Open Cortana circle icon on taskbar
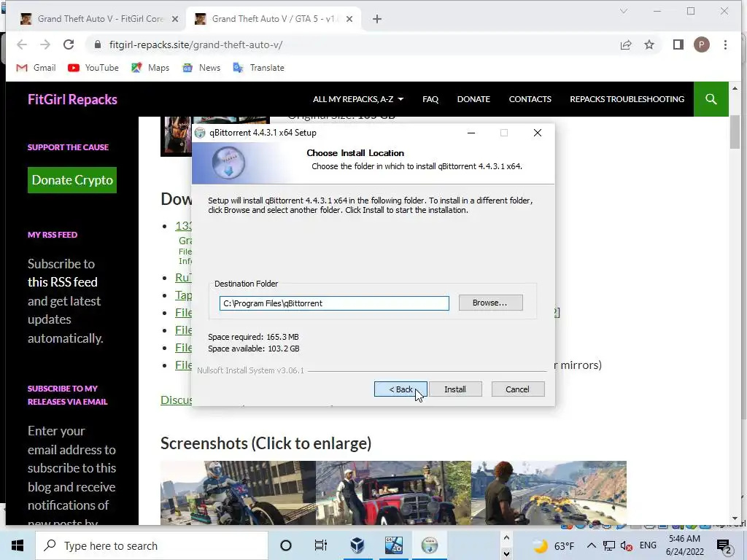This screenshot has height=560, width=747. (285, 545)
